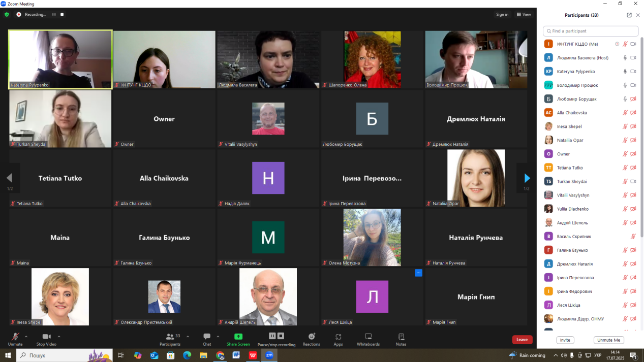This screenshot has width=644, height=362.
Task: Pop out the Participants panel
Action: click(629, 15)
